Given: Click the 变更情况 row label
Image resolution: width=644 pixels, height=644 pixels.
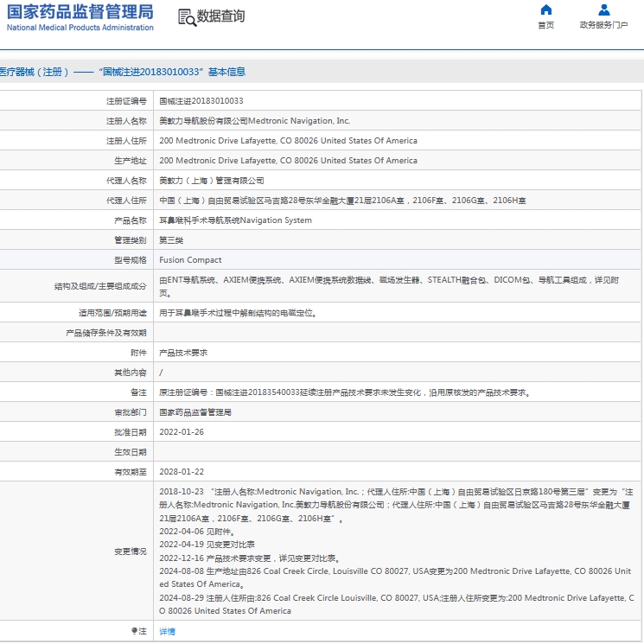Looking at the screenshot, I should click(131, 552).
